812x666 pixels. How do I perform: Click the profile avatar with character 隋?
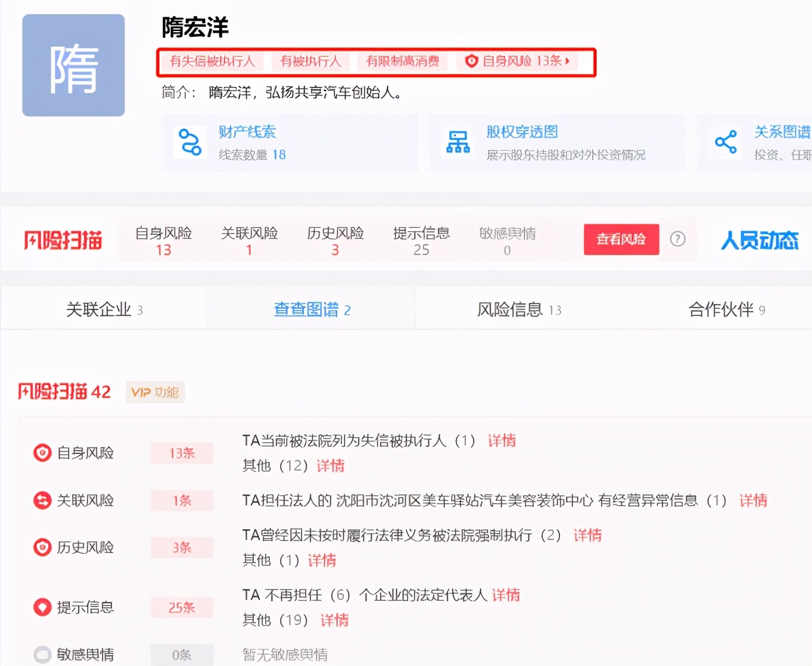coord(73,65)
